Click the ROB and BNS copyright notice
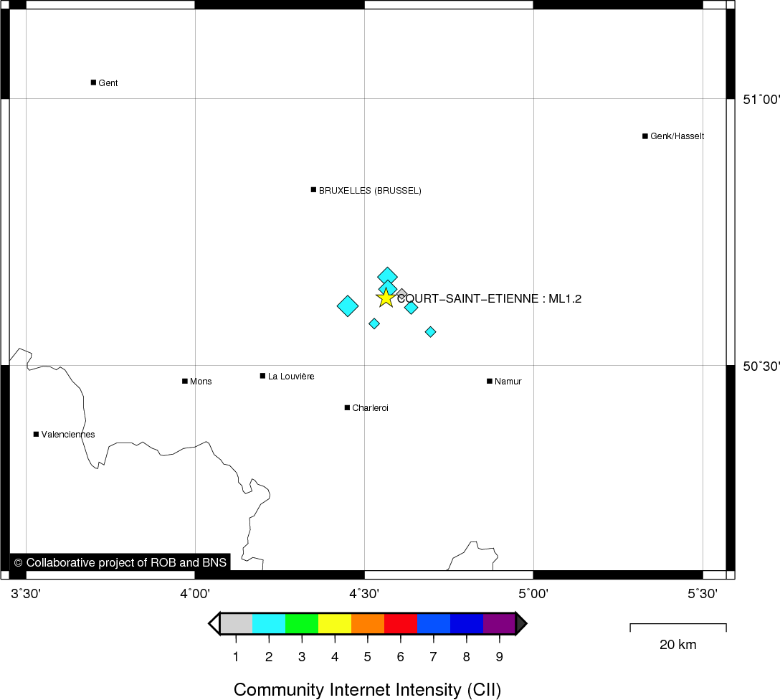The height and width of the screenshot is (700, 780). (x=120, y=563)
